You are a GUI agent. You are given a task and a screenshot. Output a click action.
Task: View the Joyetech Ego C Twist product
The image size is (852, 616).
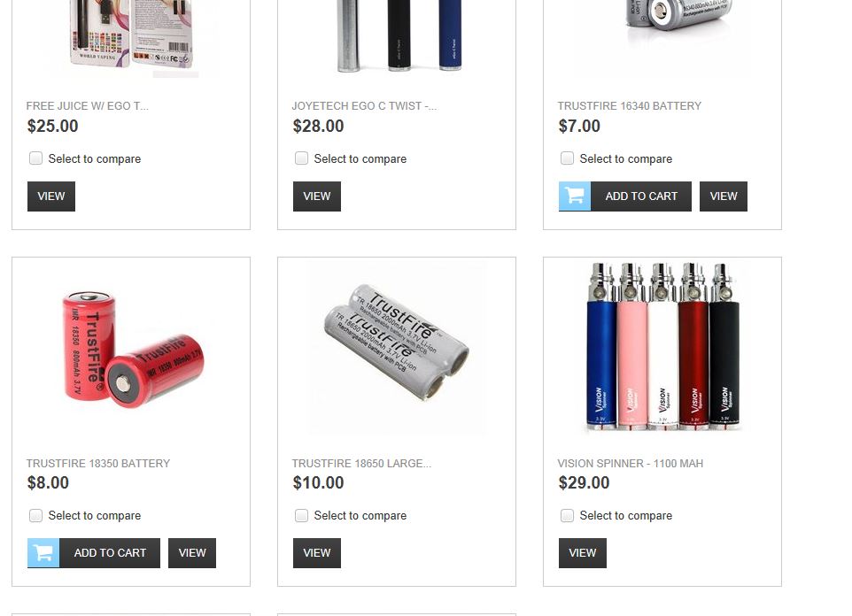(317, 196)
